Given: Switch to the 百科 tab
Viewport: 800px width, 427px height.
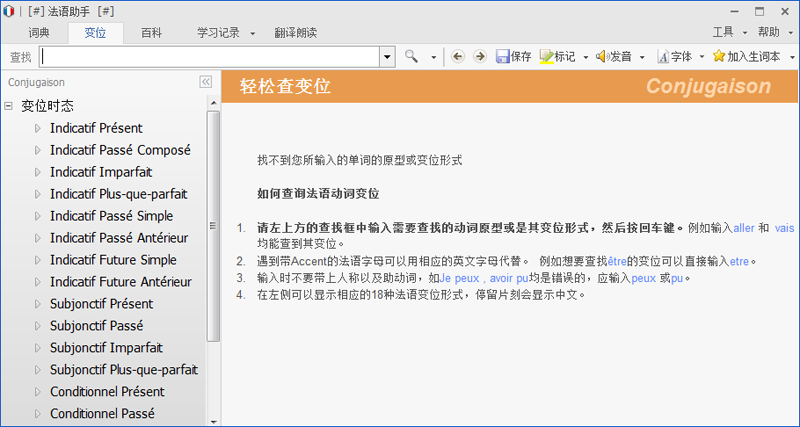Looking at the screenshot, I should tap(152, 33).
